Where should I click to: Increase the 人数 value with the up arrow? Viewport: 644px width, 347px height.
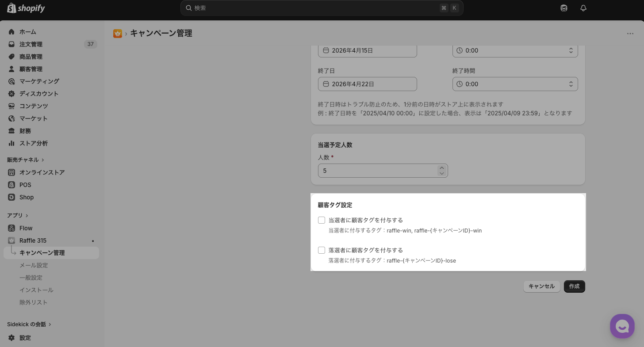(x=441, y=168)
